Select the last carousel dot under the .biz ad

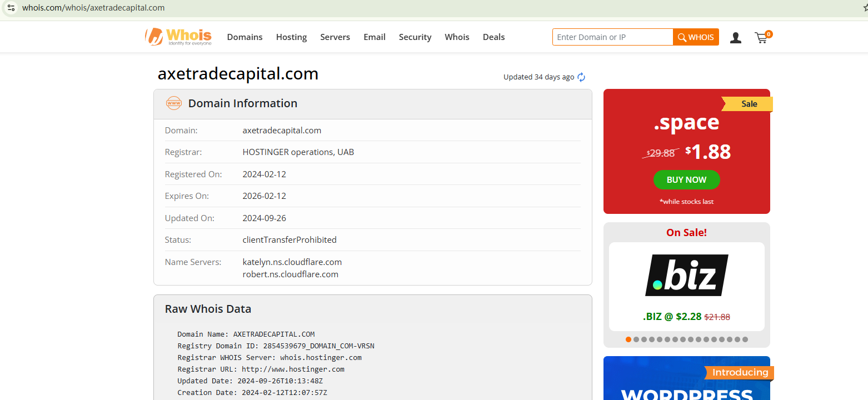pyautogui.click(x=745, y=339)
